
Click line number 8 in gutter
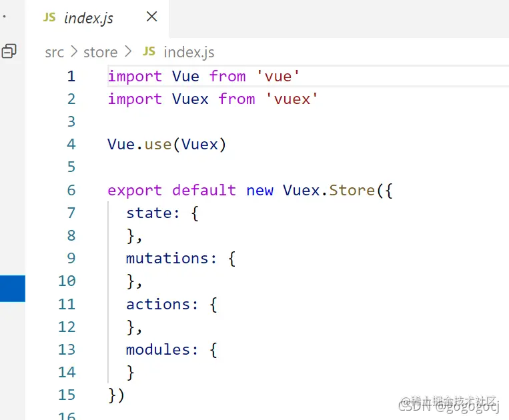pyautogui.click(x=71, y=236)
